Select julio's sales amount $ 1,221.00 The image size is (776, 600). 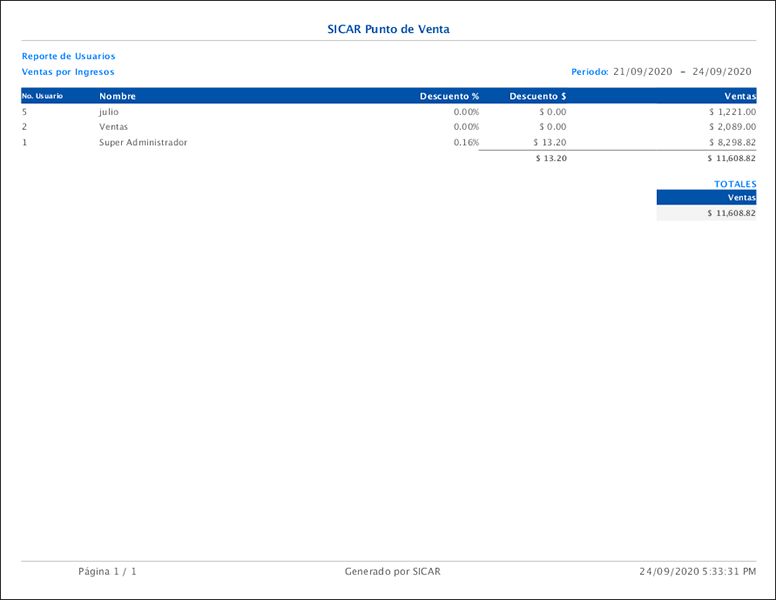(731, 112)
